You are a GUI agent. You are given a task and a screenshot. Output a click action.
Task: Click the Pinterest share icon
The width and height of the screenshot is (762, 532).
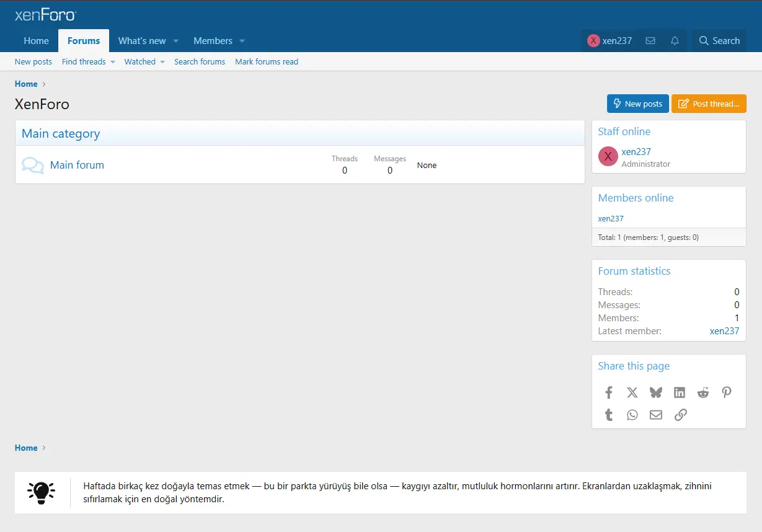click(727, 392)
